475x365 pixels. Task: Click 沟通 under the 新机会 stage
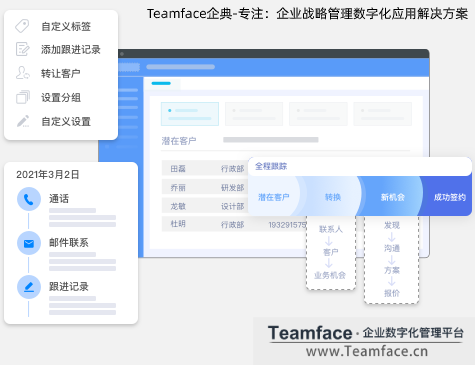[392, 248]
